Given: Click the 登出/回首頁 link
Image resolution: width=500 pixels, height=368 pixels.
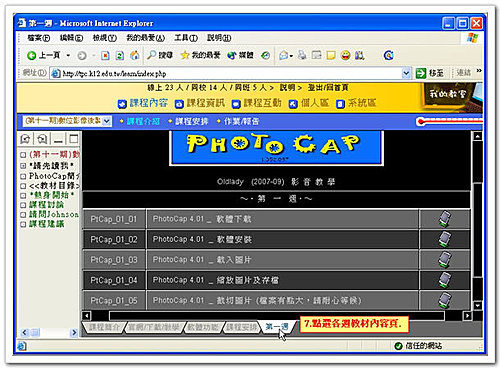Looking at the screenshot, I should pos(328,88).
